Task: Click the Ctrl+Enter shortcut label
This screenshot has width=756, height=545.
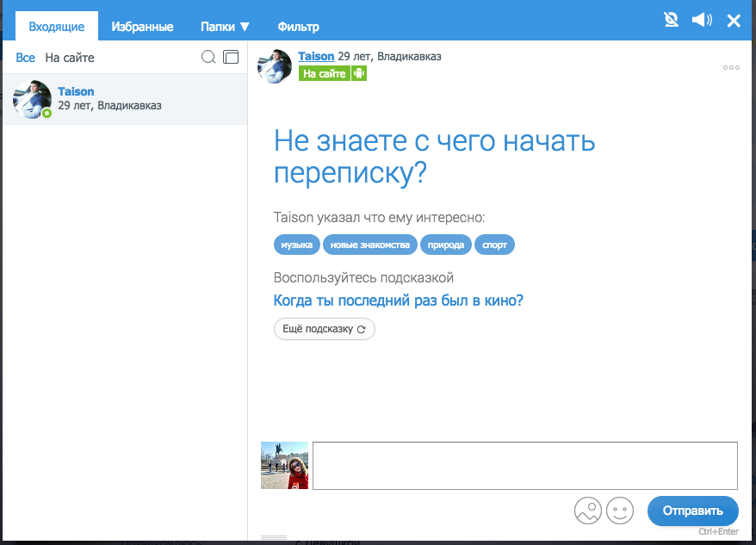Action: tap(718, 531)
